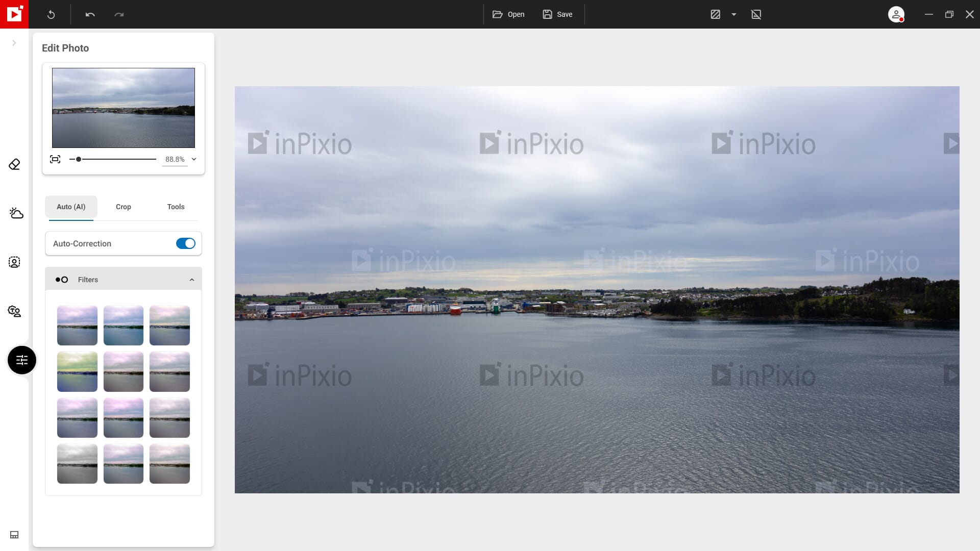The image size is (980, 551).
Task: Switch to the Tools tab
Action: 176,207
